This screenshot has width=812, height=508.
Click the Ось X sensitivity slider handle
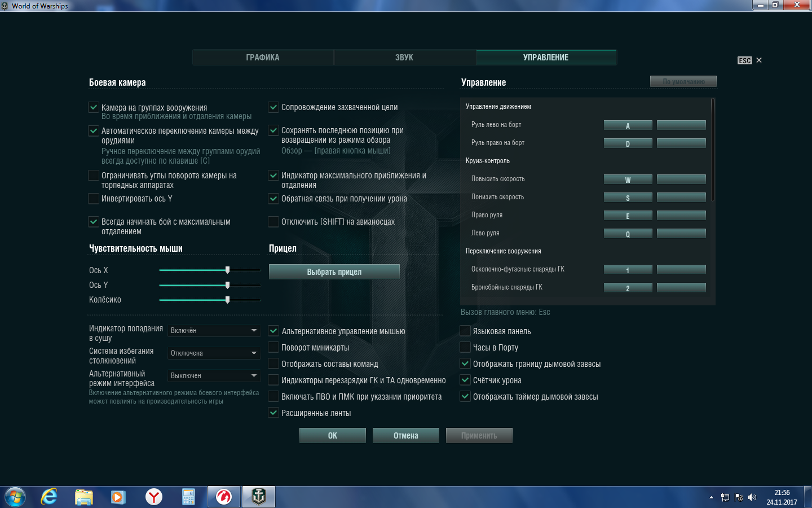227,270
